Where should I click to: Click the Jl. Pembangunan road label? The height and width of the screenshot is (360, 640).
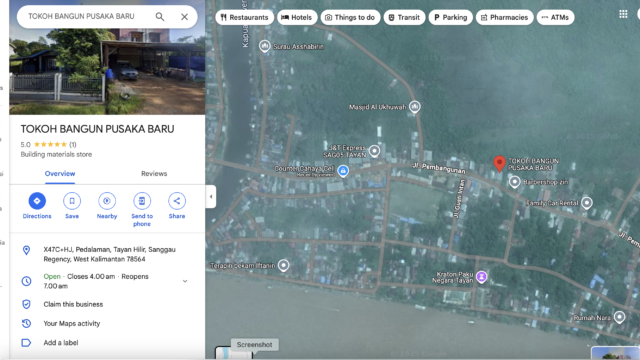(439, 168)
